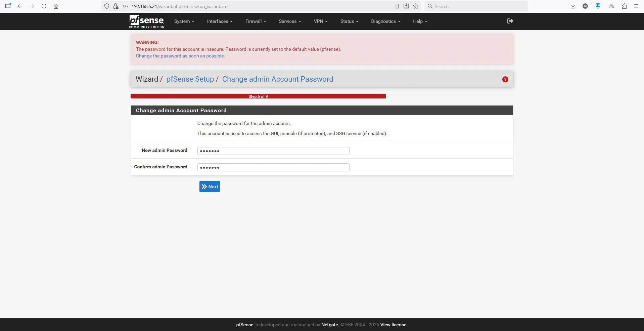Open the Bitwarden shield extension icon
This screenshot has width=644, height=331.
point(598,6)
